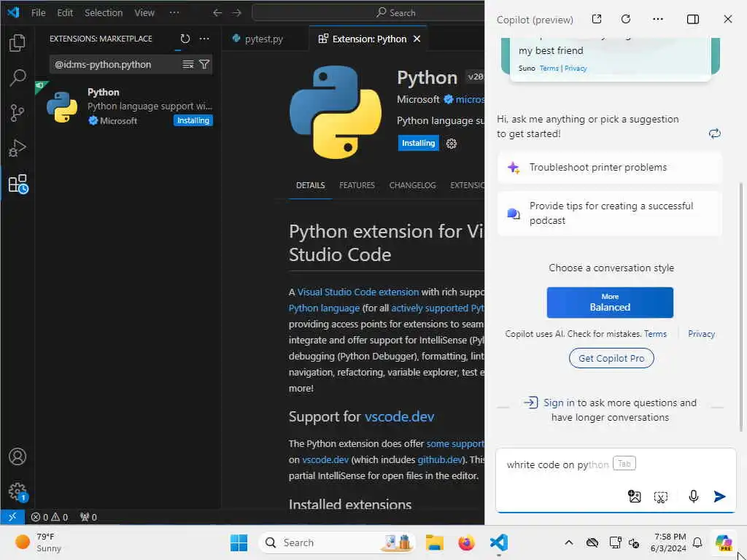Show hidden system tray icons
This screenshot has width=747, height=560.
pos(569,542)
